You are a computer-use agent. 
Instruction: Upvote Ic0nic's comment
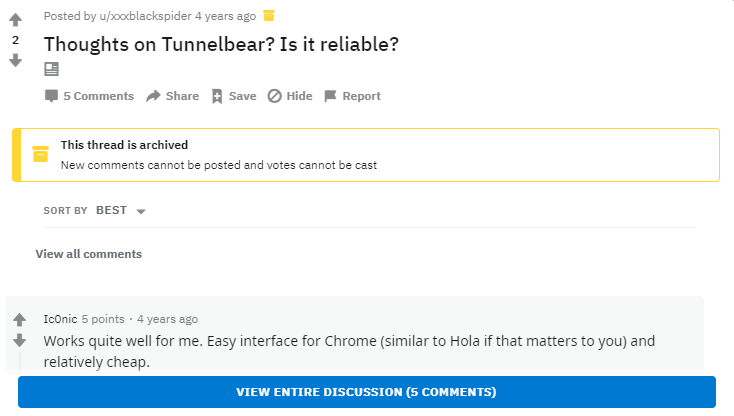coord(19,320)
